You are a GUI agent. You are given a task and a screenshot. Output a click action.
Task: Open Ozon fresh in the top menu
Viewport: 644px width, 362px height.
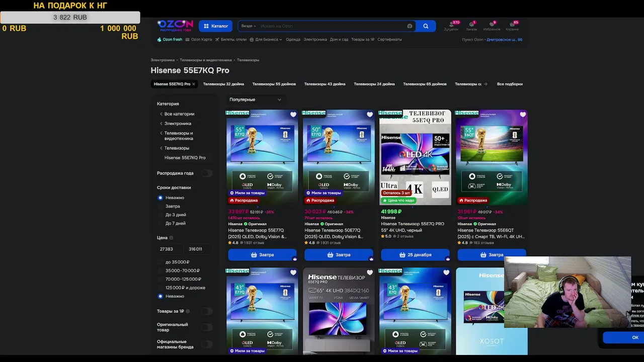pos(170,39)
